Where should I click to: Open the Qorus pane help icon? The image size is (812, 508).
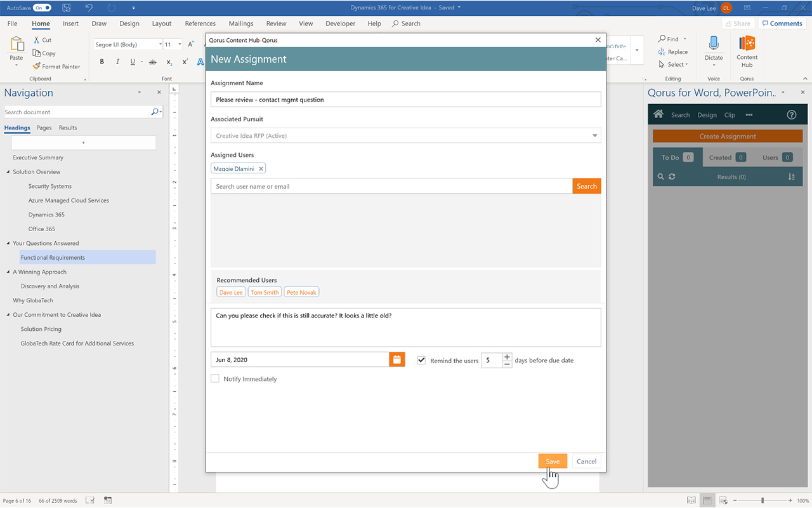(x=791, y=115)
